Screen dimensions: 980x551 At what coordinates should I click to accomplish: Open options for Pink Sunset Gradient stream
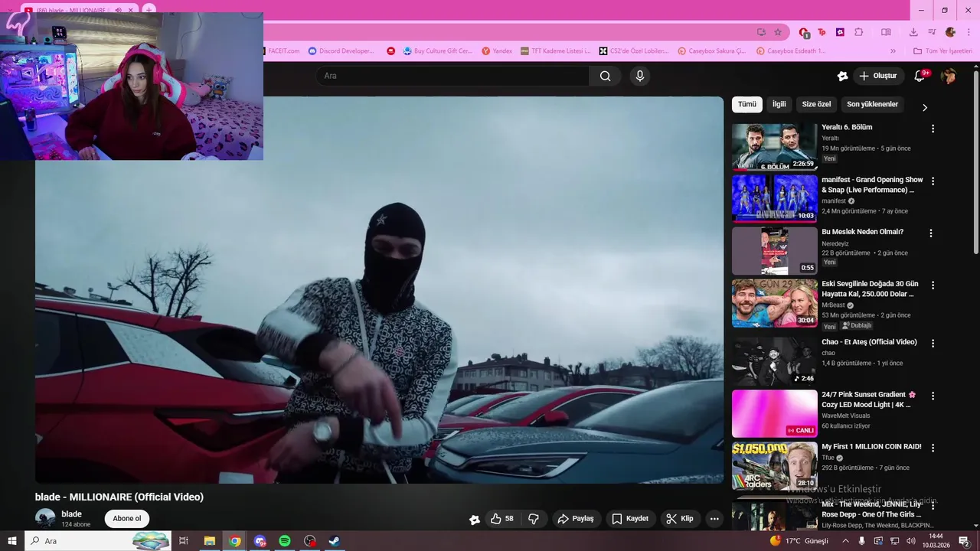(933, 396)
